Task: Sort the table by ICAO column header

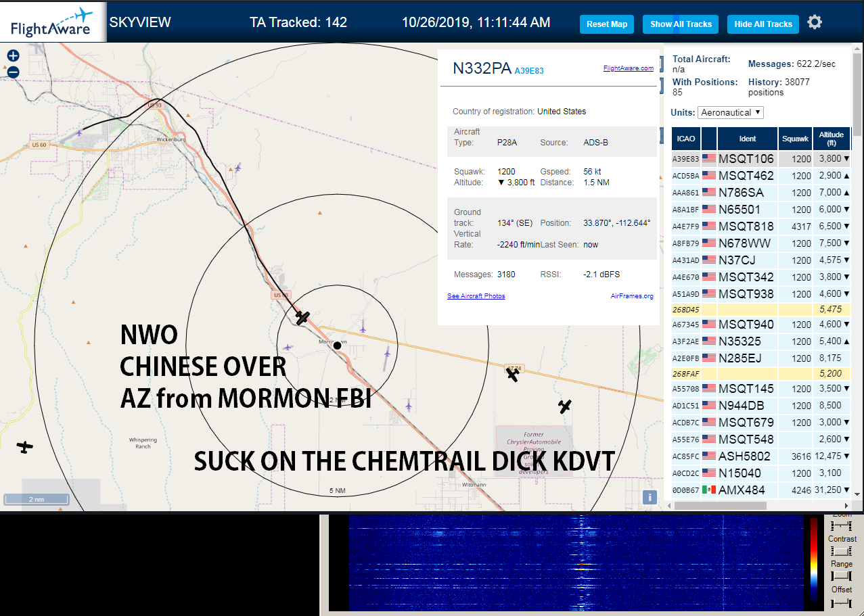Action: (x=685, y=139)
